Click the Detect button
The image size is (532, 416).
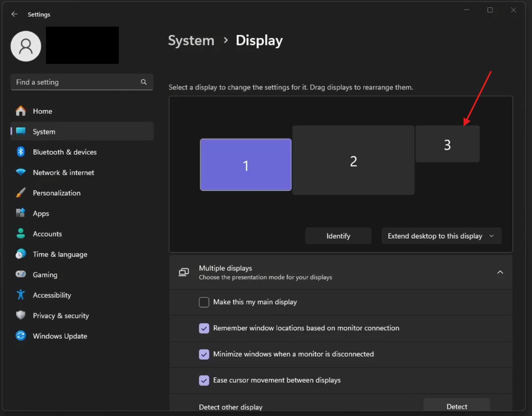(x=456, y=406)
